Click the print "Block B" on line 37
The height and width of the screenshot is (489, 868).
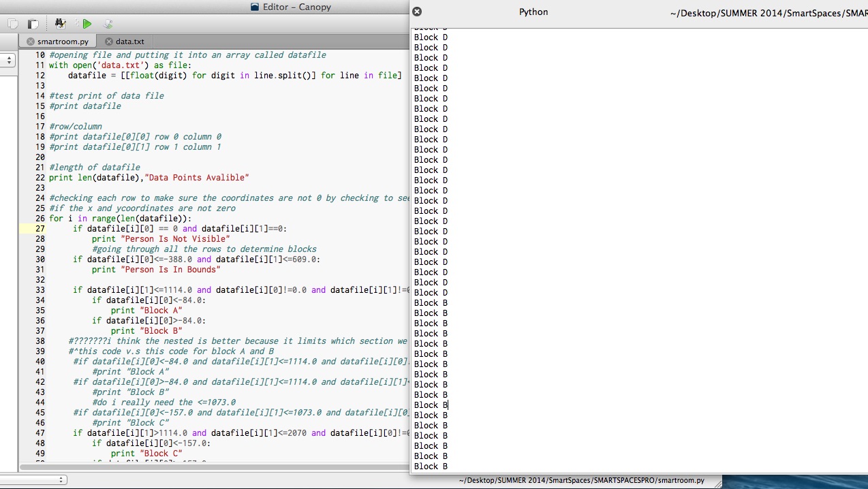(x=146, y=331)
